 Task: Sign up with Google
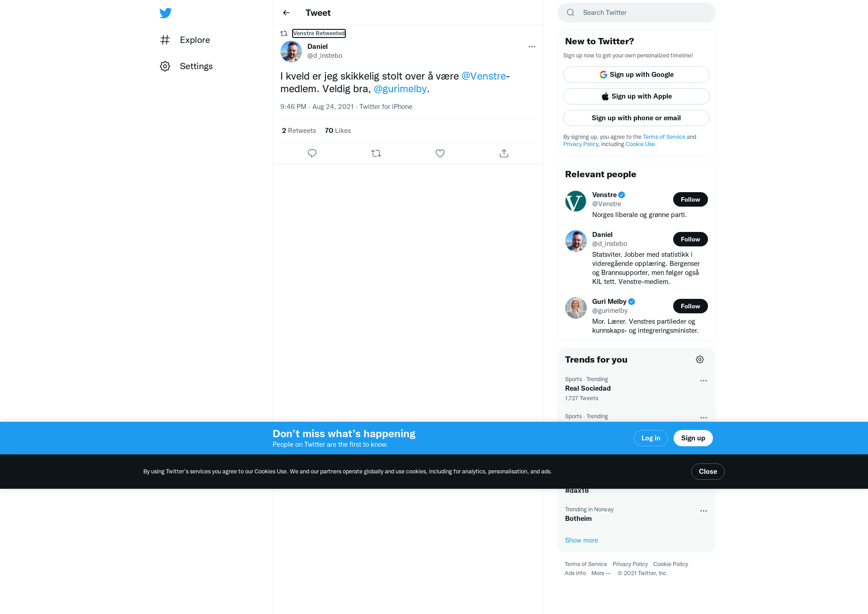pyautogui.click(x=636, y=75)
